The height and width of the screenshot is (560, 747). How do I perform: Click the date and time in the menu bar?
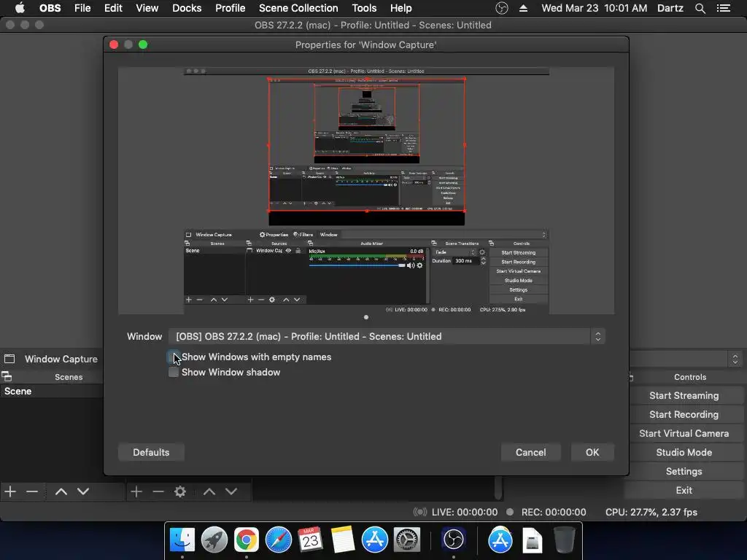tap(594, 8)
